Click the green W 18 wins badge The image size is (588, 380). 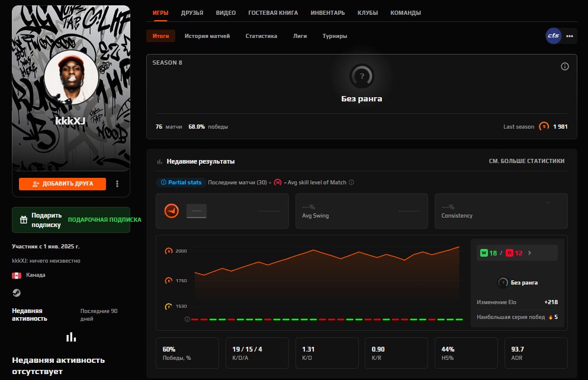[489, 253]
